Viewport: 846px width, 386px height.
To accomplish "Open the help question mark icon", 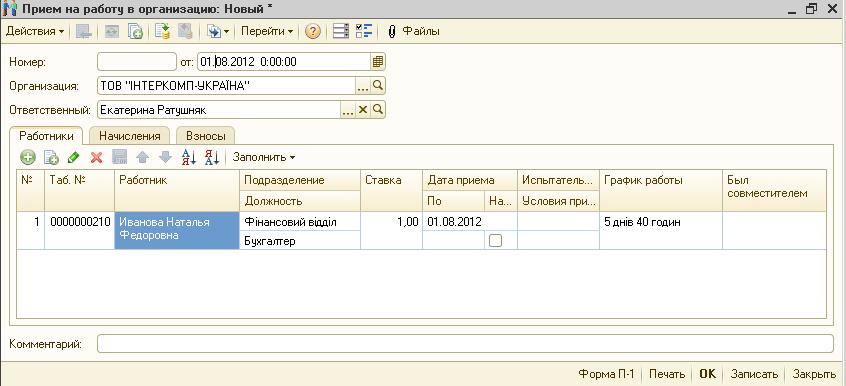I will pyautogui.click(x=312, y=31).
